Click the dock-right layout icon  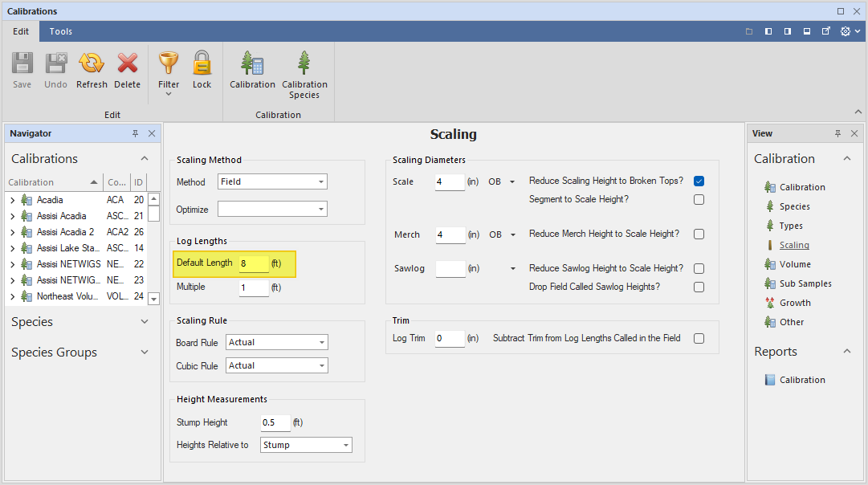tap(787, 31)
